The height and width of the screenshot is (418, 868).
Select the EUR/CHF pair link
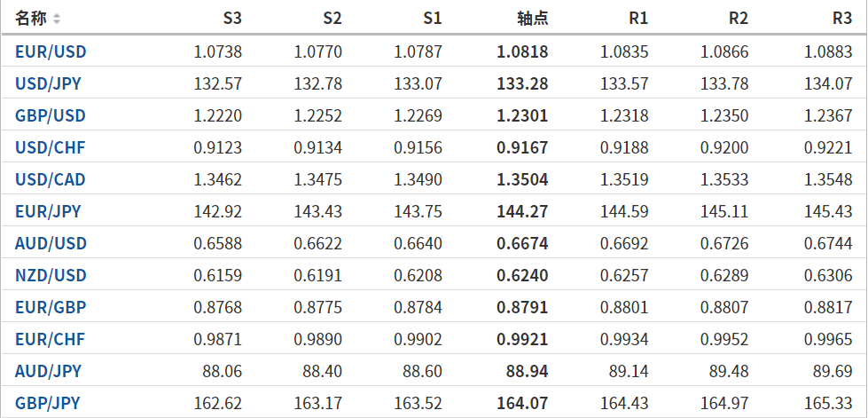click(51, 339)
